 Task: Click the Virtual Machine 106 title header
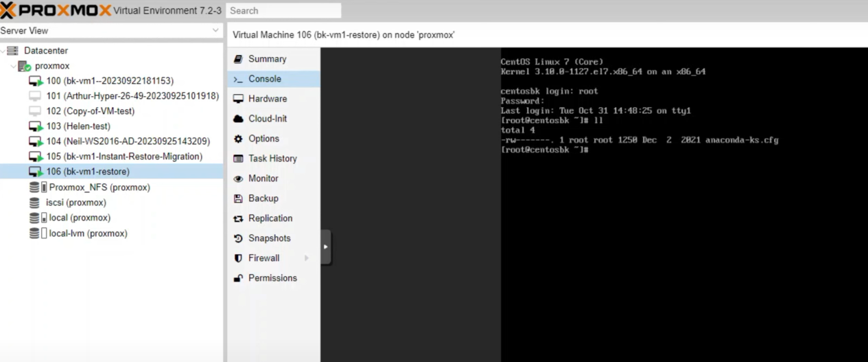pos(344,35)
